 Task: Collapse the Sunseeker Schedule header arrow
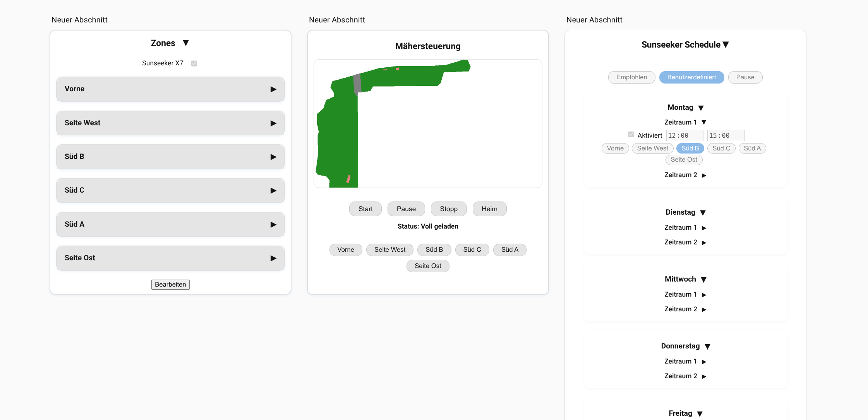(726, 45)
